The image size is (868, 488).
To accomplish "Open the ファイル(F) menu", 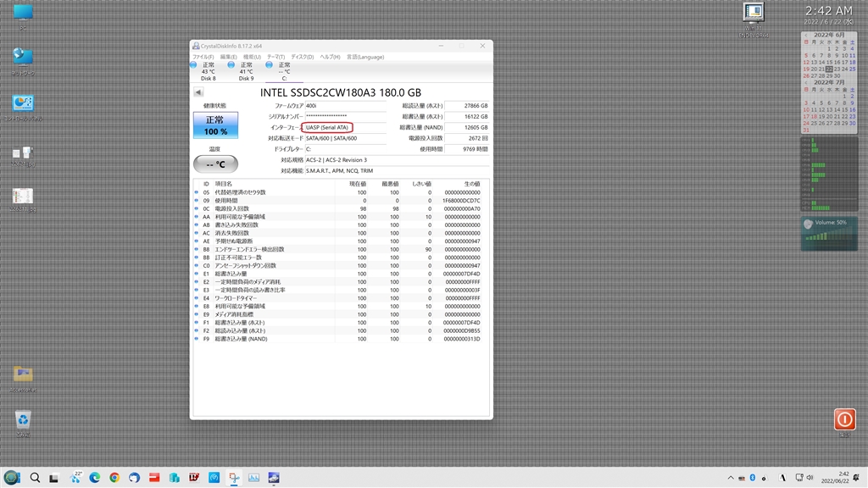I will pyautogui.click(x=203, y=57).
